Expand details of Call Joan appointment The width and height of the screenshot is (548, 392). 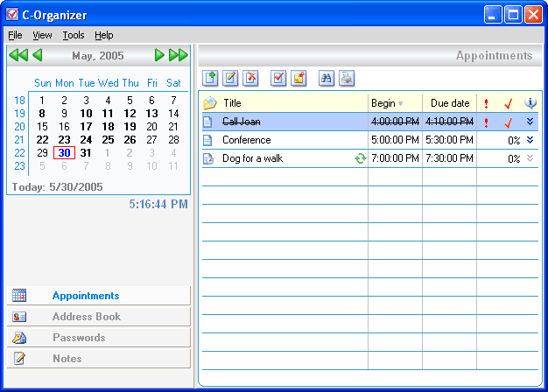[530, 122]
